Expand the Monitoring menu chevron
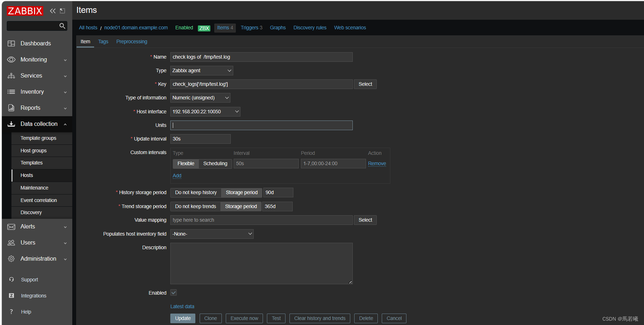 [x=65, y=60]
